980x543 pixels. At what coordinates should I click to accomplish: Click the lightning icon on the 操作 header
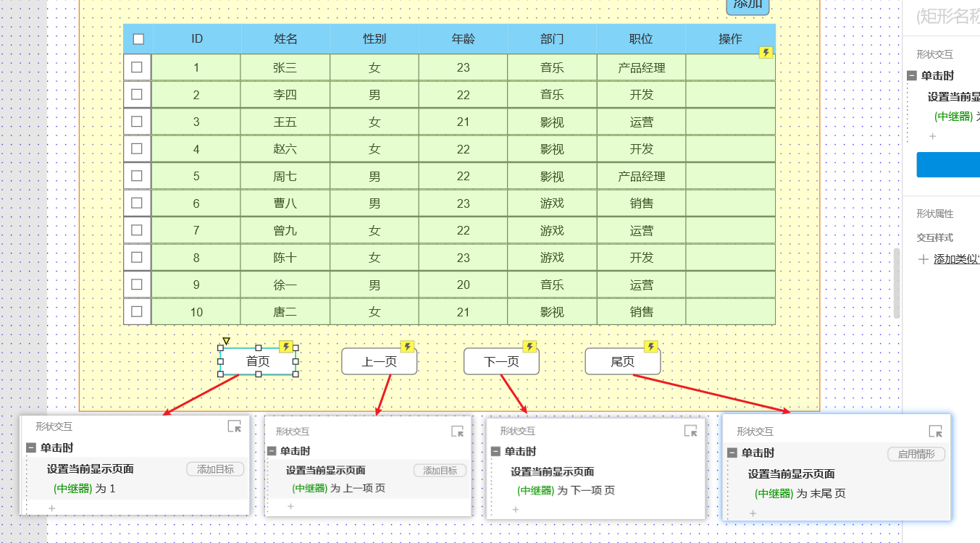pos(766,52)
